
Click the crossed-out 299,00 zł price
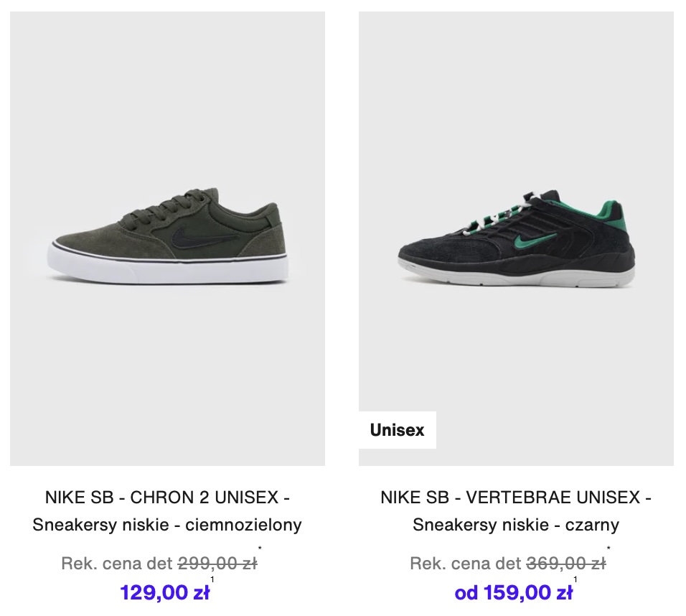[x=217, y=563]
